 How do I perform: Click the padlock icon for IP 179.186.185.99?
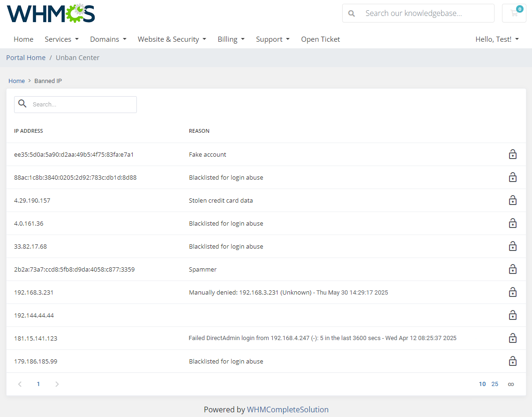pyautogui.click(x=513, y=361)
